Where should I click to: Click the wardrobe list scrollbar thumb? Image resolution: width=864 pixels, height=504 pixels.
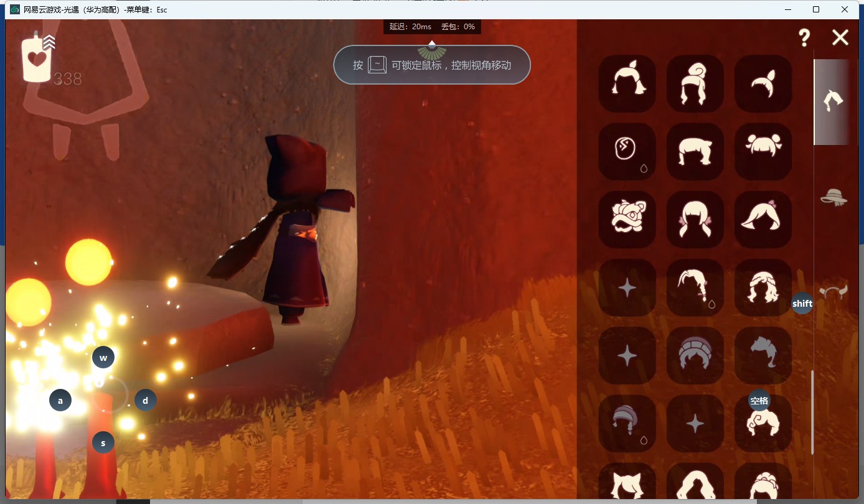click(812, 413)
